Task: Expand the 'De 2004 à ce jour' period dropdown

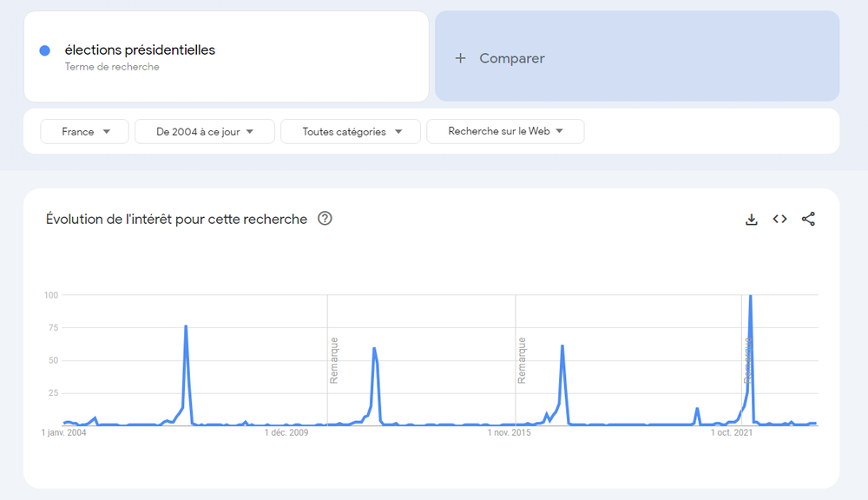Action: pos(204,132)
